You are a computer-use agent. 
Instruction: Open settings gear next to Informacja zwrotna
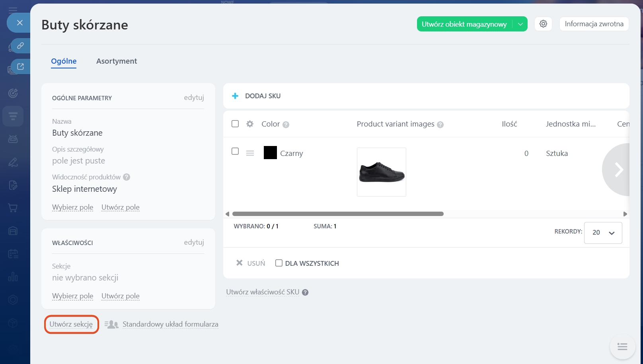(x=543, y=24)
